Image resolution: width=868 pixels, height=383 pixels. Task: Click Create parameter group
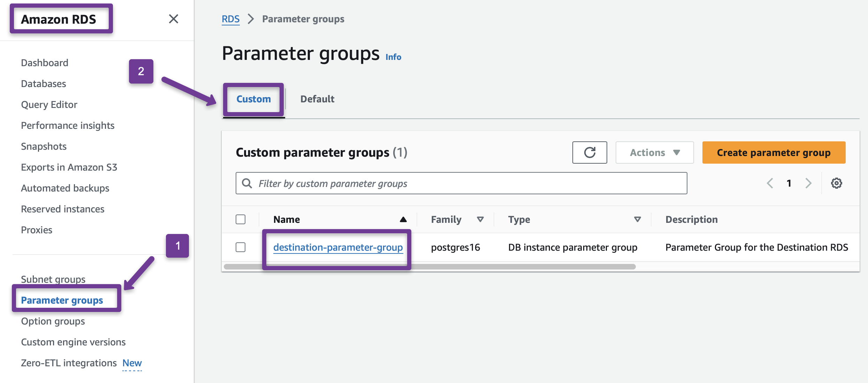pyautogui.click(x=773, y=153)
